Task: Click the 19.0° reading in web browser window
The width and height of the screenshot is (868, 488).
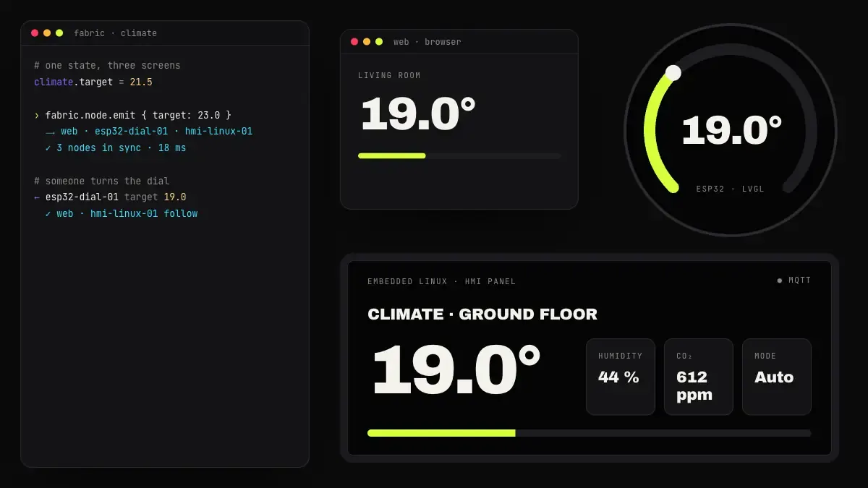Action: coord(417,114)
